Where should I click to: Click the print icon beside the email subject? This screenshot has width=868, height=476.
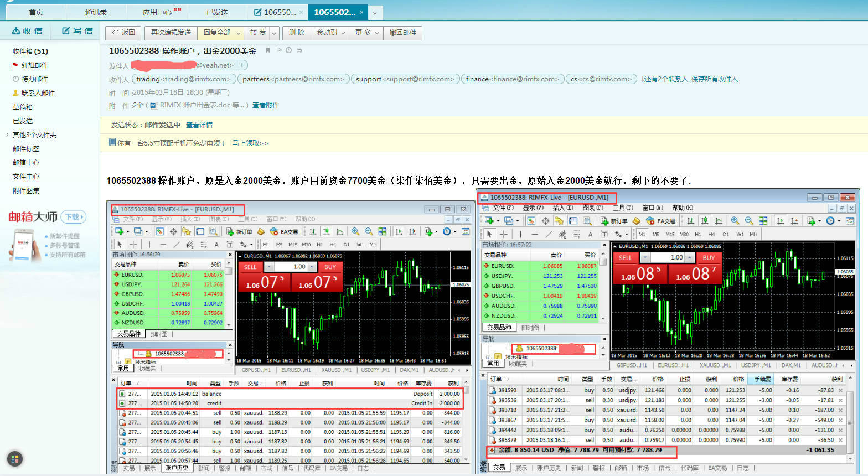[x=299, y=50]
